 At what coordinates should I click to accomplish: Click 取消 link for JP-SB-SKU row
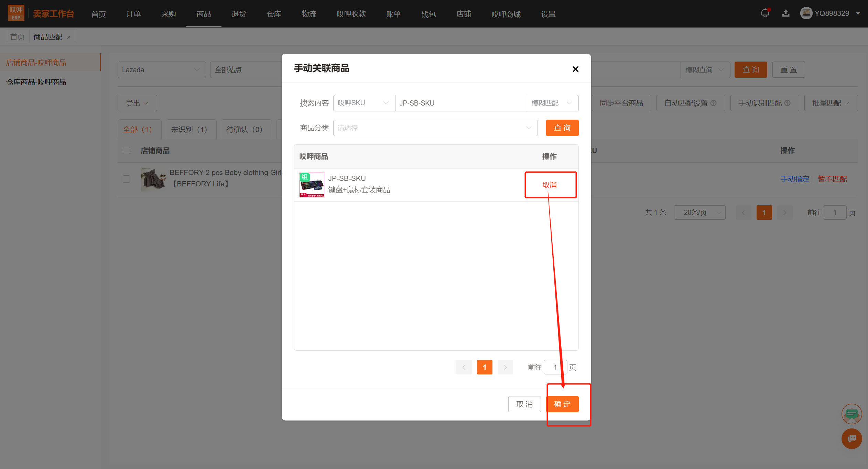point(549,185)
